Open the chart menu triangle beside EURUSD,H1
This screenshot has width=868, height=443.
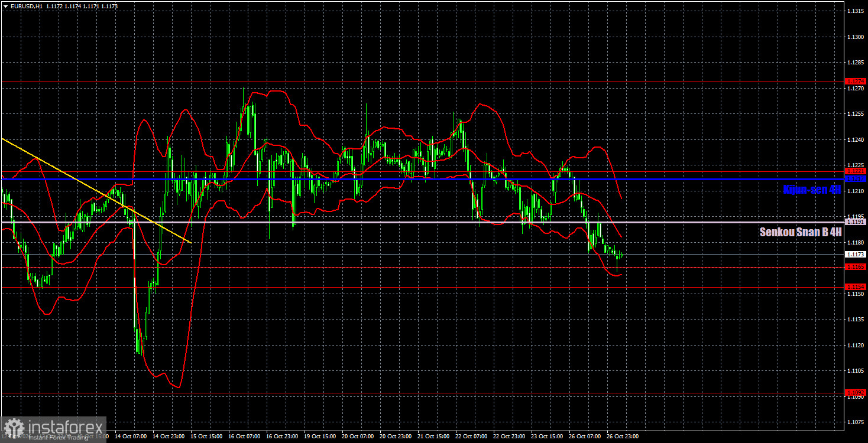(5, 6)
